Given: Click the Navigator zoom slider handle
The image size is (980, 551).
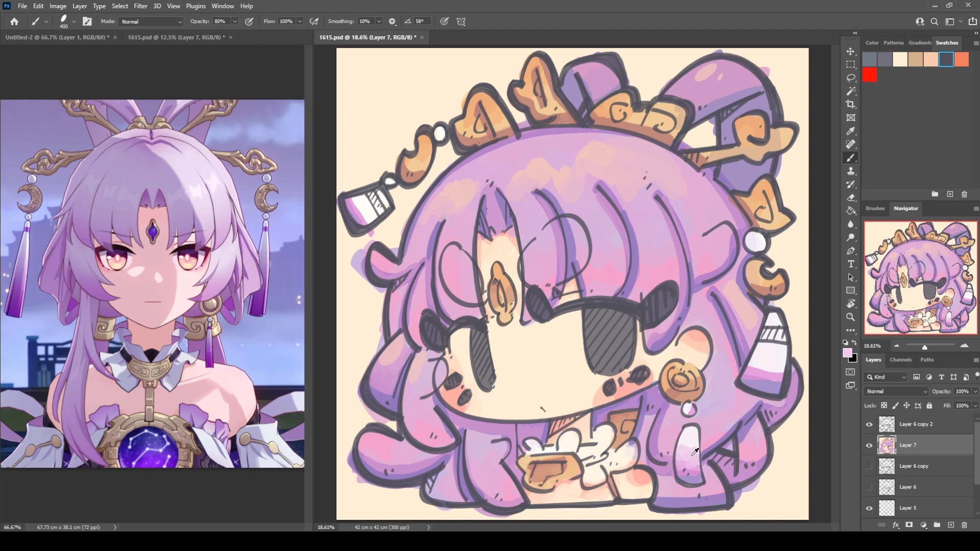Looking at the screenshot, I should [924, 347].
